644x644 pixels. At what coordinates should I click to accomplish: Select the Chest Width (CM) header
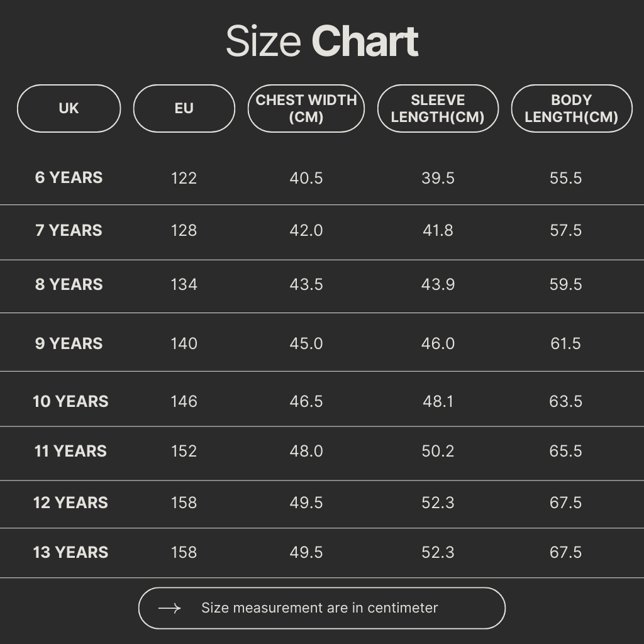(306, 108)
